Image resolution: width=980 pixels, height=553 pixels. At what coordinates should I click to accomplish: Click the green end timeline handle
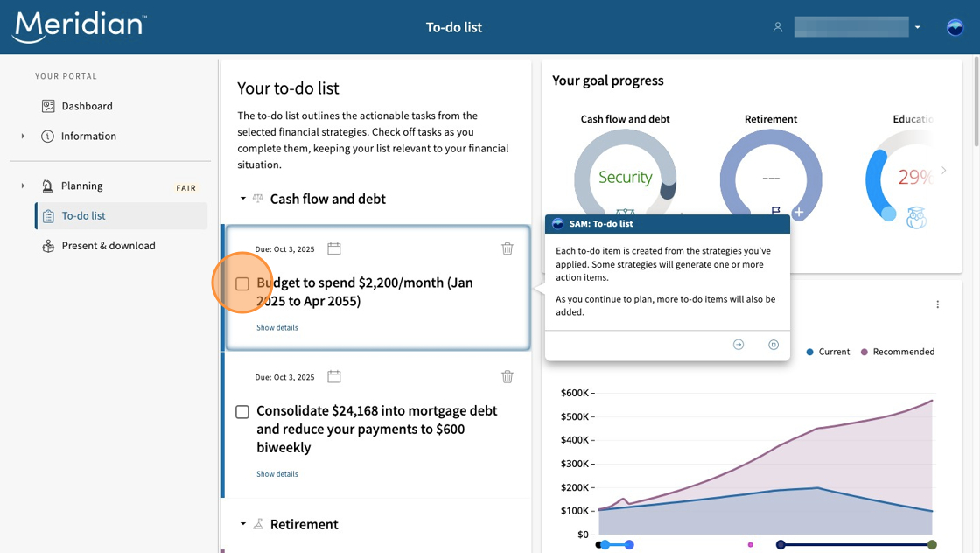(932, 545)
